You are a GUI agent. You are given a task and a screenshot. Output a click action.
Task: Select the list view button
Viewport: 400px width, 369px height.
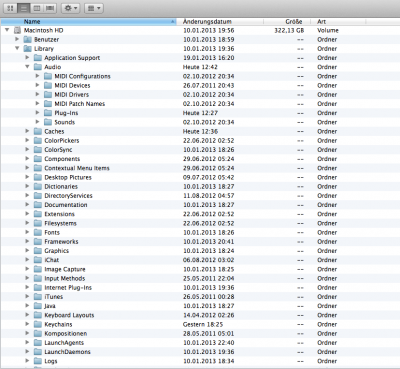[24, 8]
